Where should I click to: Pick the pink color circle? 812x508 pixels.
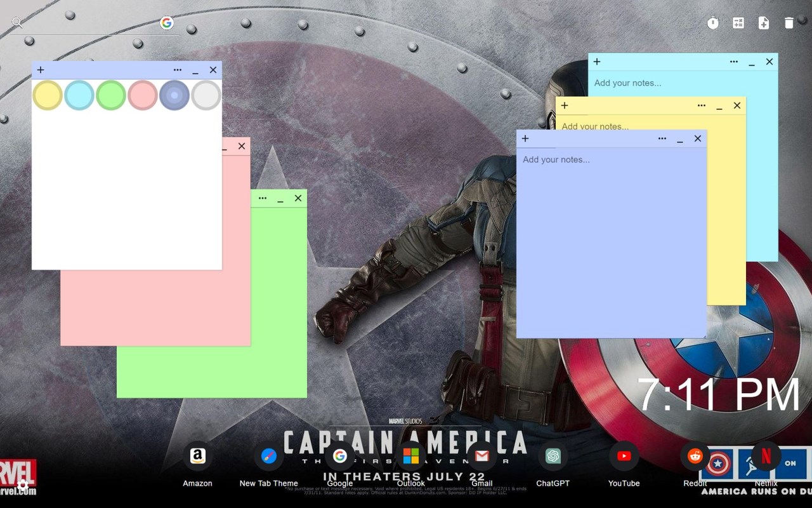click(143, 95)
